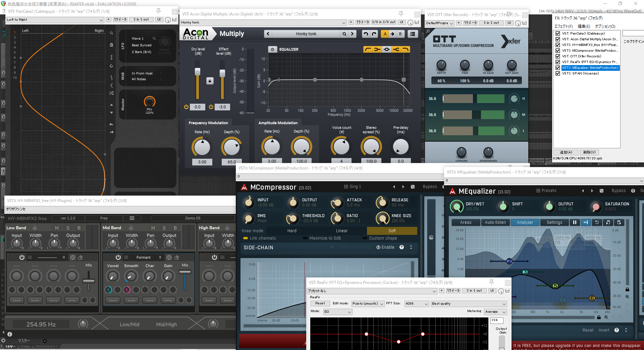Select the low-cut filter shape in Multiply EQ

[368, 49]
